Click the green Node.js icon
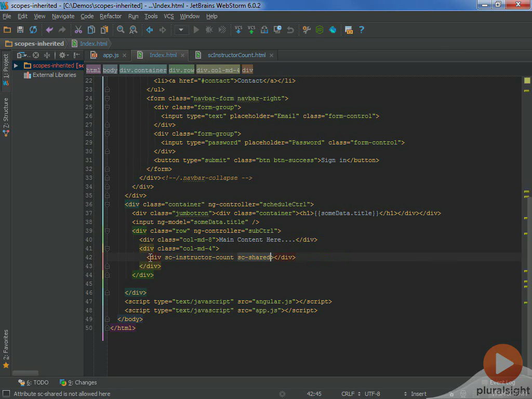Viewport: 532px width, 399px height. [x=320, y=30]
